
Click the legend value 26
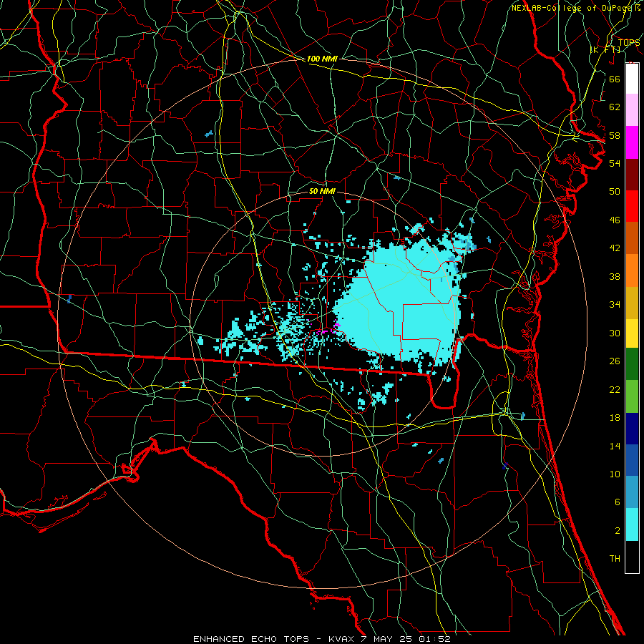pos(615,361)
